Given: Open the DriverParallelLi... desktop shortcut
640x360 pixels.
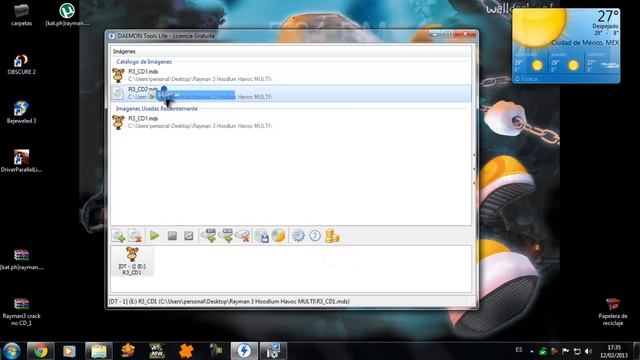Looking at the screenshot, I should click(21, 161).
